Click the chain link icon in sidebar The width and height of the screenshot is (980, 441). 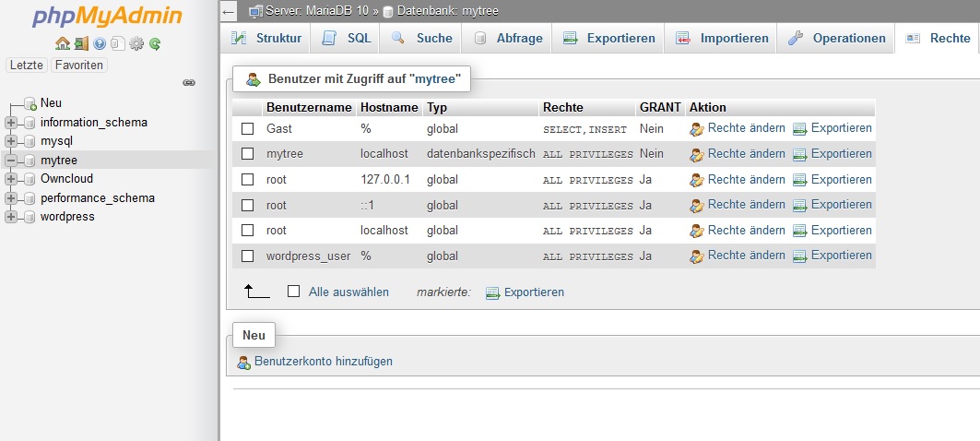189,82
